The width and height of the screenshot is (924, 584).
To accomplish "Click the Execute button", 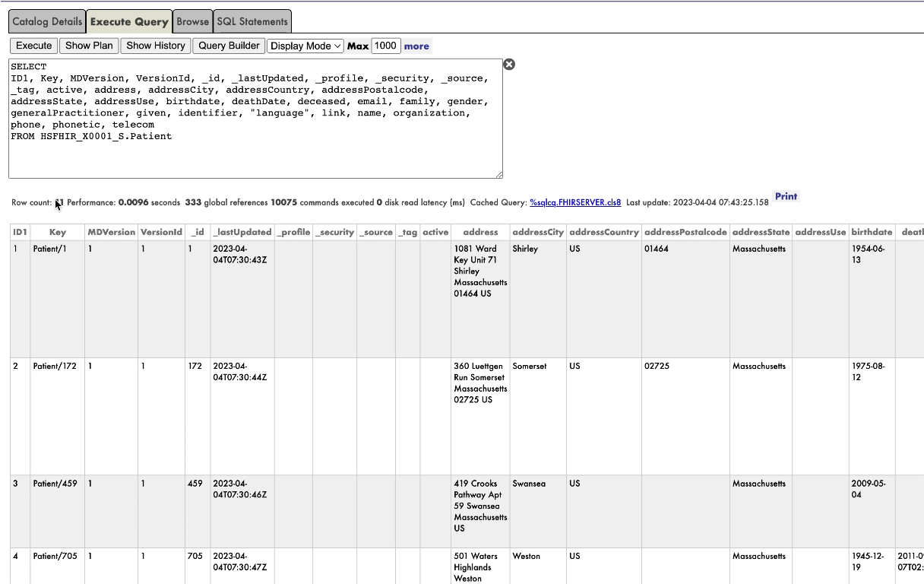I will point(34,46).
